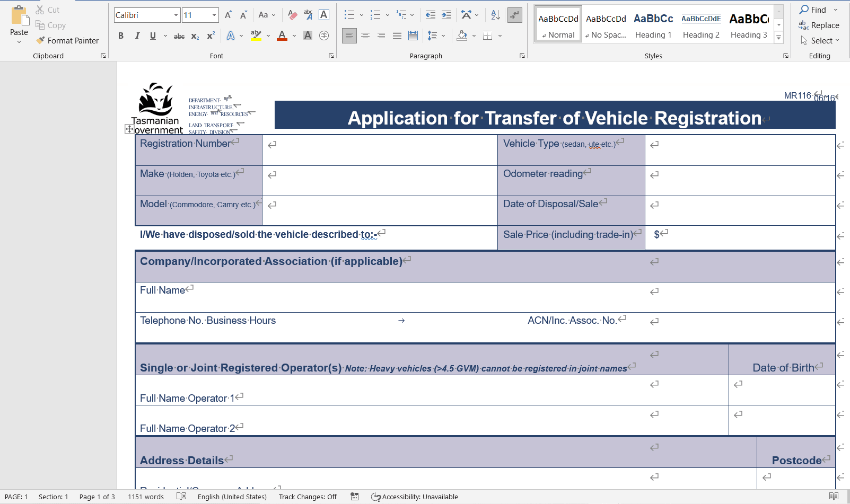Click the Phonetic Guide icon
Viewport: 850px width, 504px height.
click(x=308, y=15)
